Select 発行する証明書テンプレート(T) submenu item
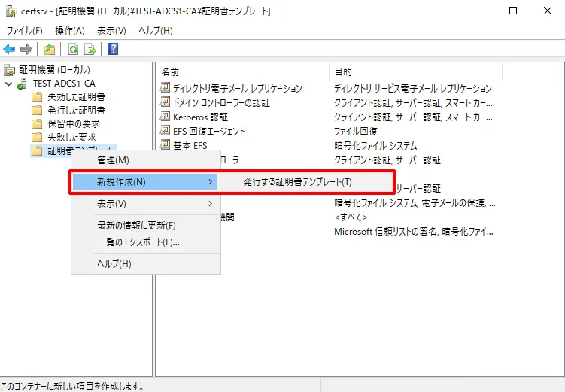This screenshot has width=565, height=392. (x=305, y=182)
